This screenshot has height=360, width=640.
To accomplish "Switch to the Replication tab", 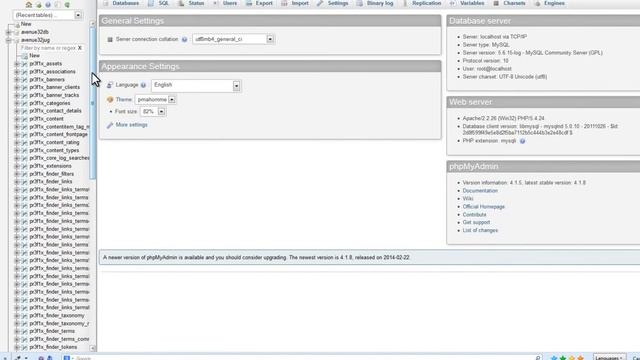I will click(422, 3).
